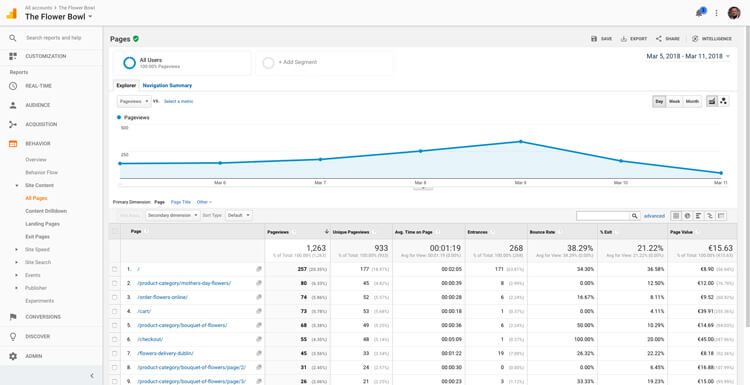Check the box for / row
750x385 pixels.
coord(115,269)
